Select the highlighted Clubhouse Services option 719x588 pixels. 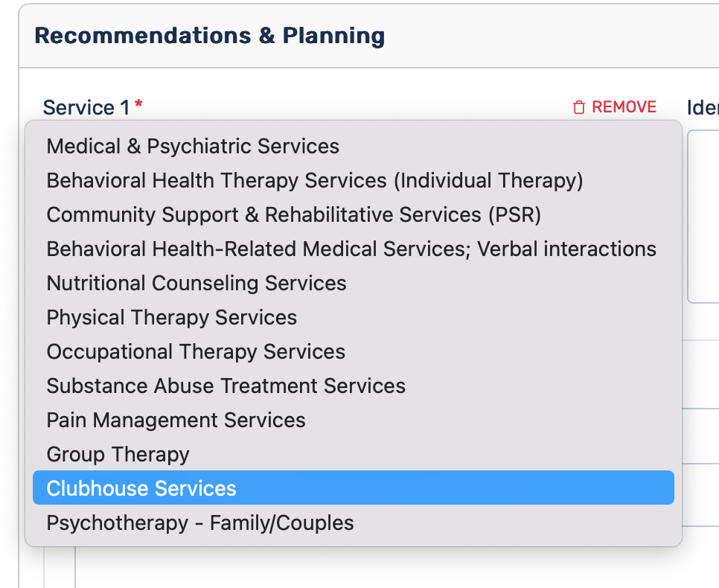click(x=141, y=489)
